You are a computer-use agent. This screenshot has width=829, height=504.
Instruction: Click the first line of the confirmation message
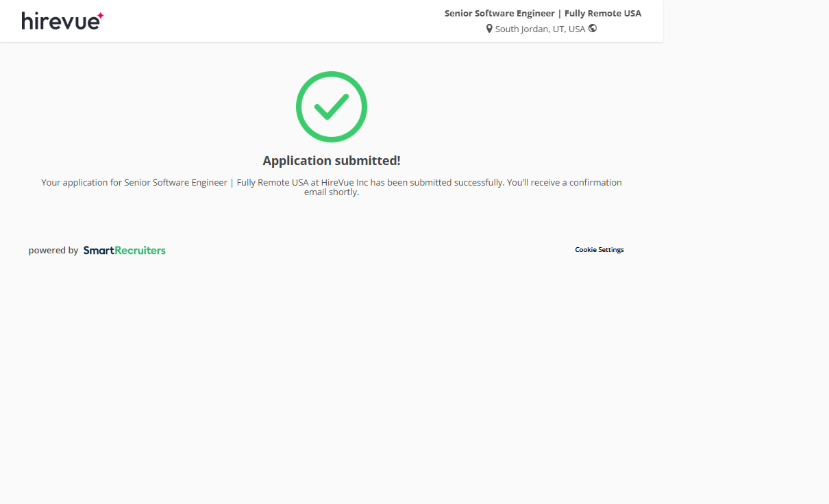(206, 183)
